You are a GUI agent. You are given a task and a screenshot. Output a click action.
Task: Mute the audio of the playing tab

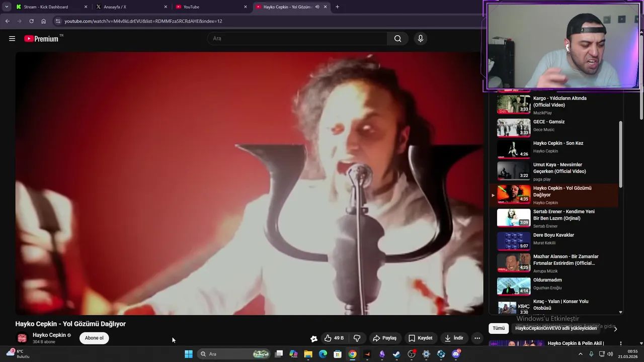(317, 7)
